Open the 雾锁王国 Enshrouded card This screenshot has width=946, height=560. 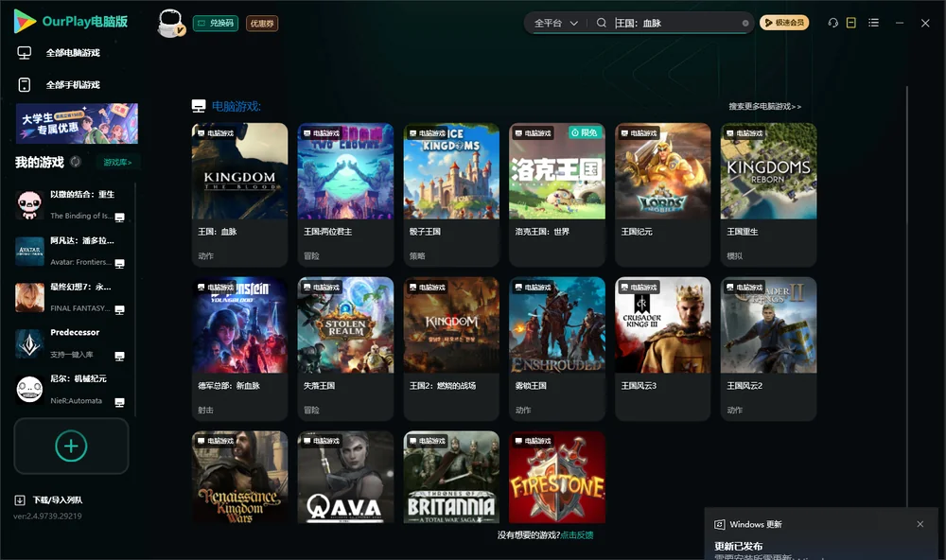pyautogui.click(x=557, y=348)
